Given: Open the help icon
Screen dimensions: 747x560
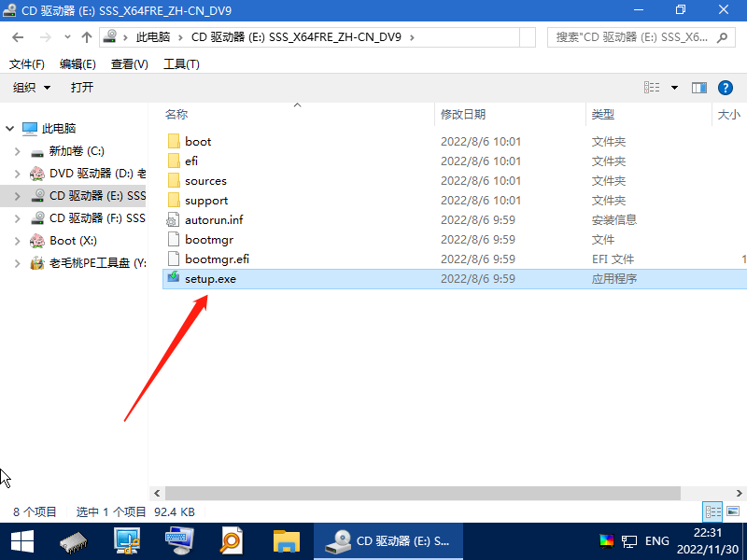Looking at the screenshot, I should (x=726, y=88).
